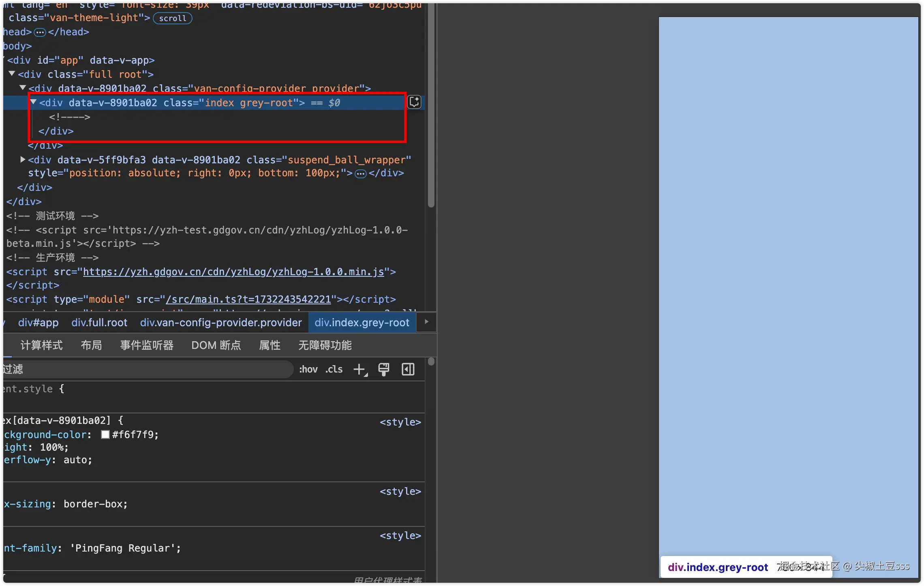The width and height of the screenshot is (924, 586).
Task: Click the breadcrumb scroll right arrow
Action: [426, 322]
